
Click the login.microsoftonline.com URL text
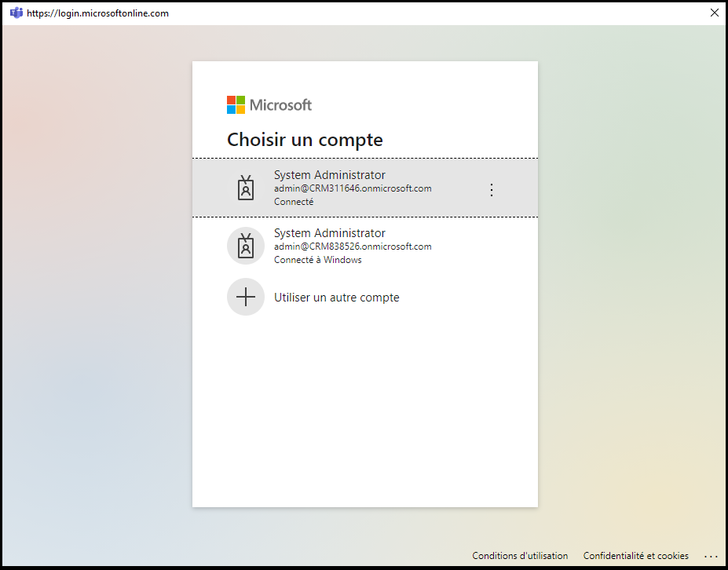click(97, 13)
